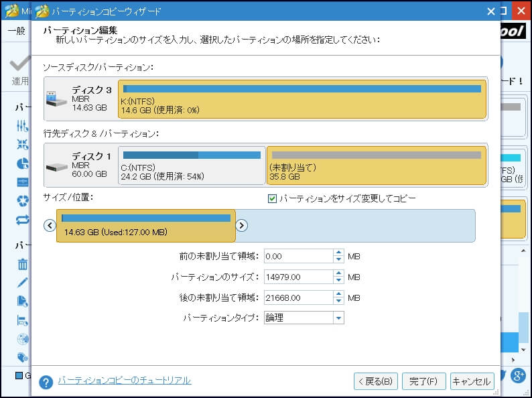The height and width of the screenshot is (398, 532).
Task: Click the main window sidebar recycle icon
Action: coord(22,201)
